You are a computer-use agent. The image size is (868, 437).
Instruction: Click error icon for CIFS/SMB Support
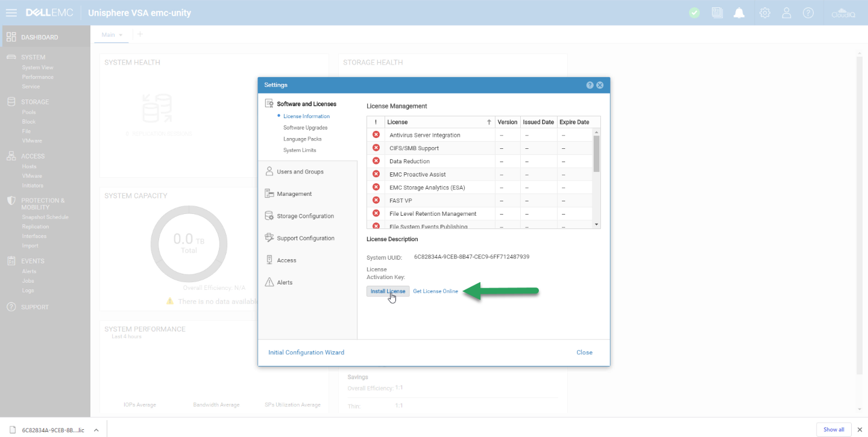376,148
